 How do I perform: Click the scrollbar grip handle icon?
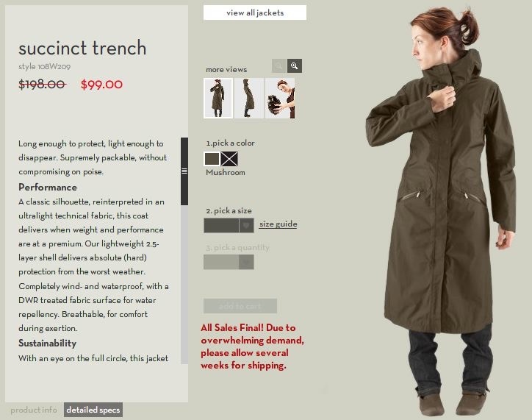point(184,171)
